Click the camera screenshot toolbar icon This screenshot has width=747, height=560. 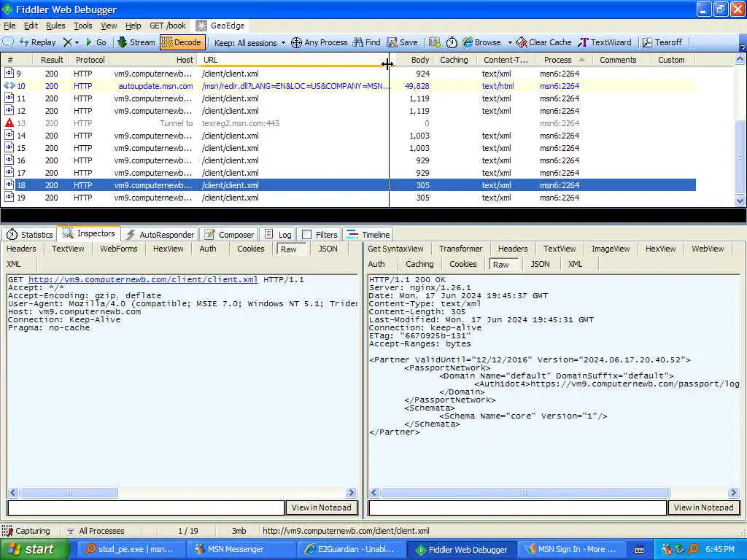pos(434,42)
